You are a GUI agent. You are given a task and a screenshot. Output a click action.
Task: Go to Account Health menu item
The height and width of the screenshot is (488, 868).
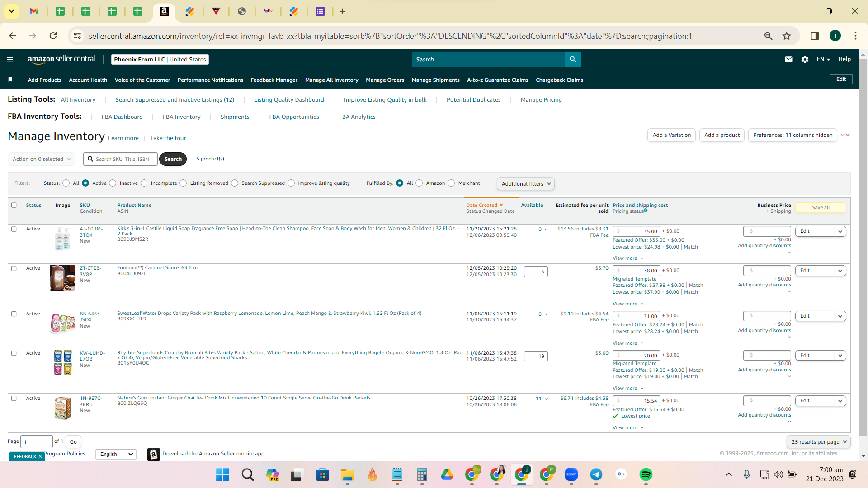pyautogui.click(x=88, y=80)
